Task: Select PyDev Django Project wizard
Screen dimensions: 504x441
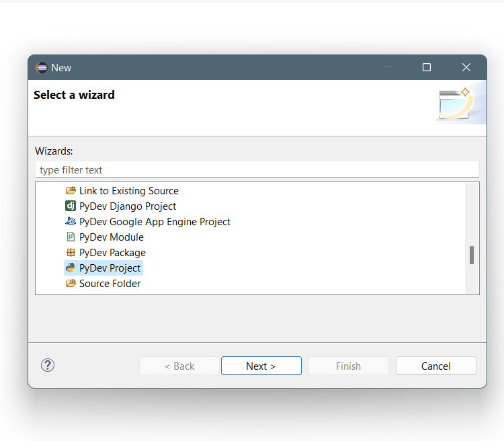Action: (128, 206)
